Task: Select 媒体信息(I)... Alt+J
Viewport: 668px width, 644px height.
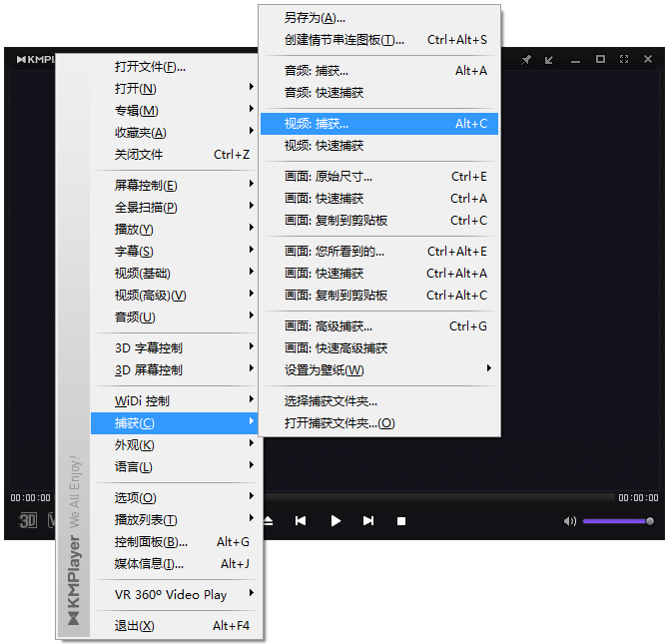Action: (x=175, y=564)
